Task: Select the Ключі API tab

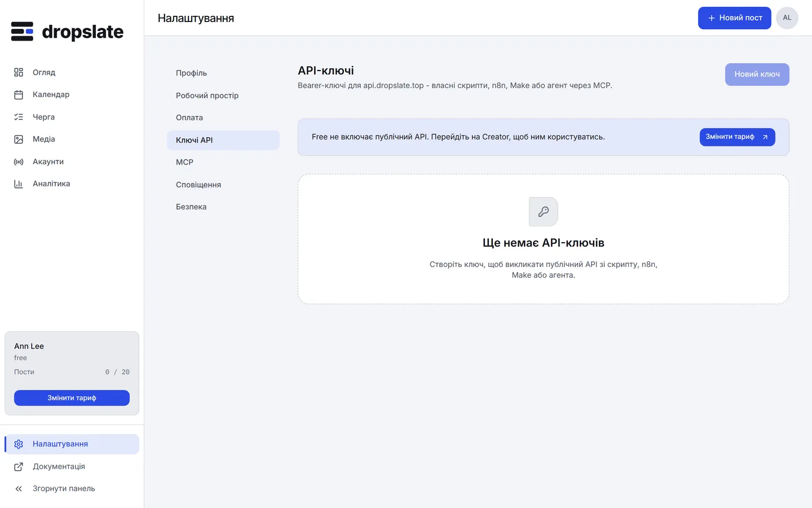Action: pos(223,140)
